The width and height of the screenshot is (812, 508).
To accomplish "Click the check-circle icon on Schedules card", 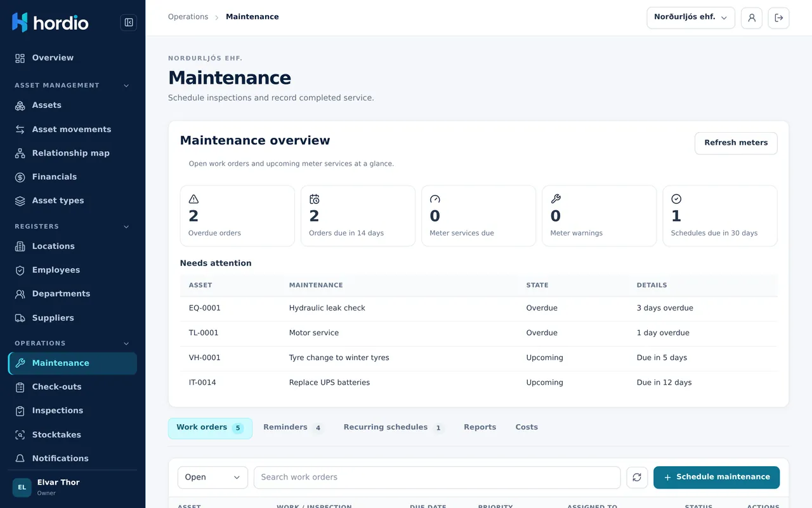I will tap(676, 199).
